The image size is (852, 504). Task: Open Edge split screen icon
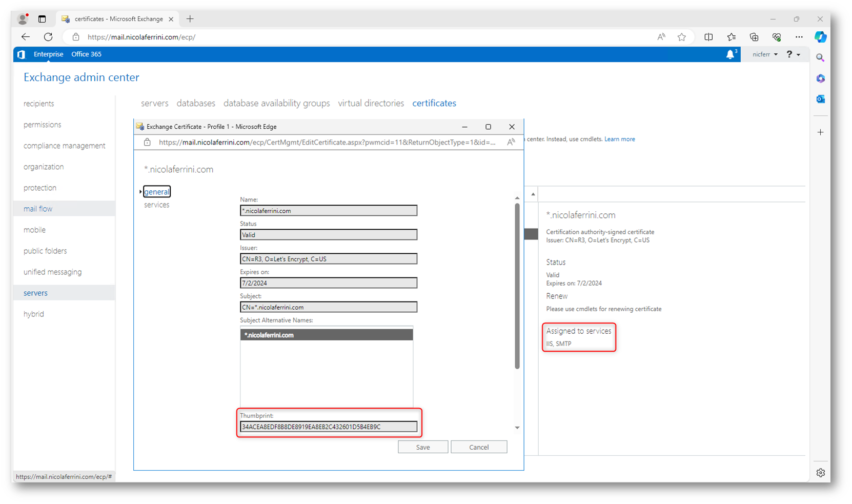point(708,37)
